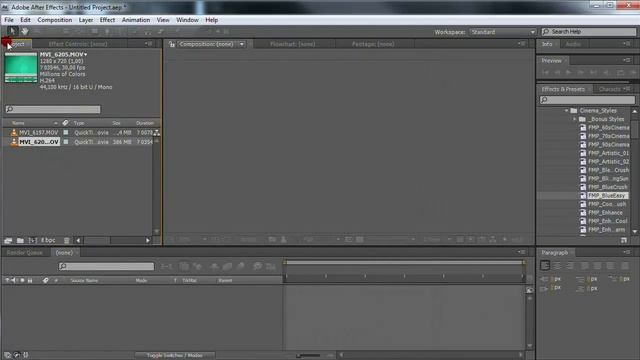640x360 pixels.
Task: Select the Hand tool
Action: (25, 31)
